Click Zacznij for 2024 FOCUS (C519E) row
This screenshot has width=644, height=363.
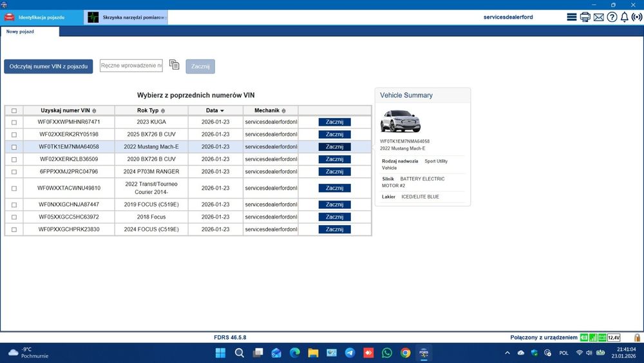(x=334, y=229)
